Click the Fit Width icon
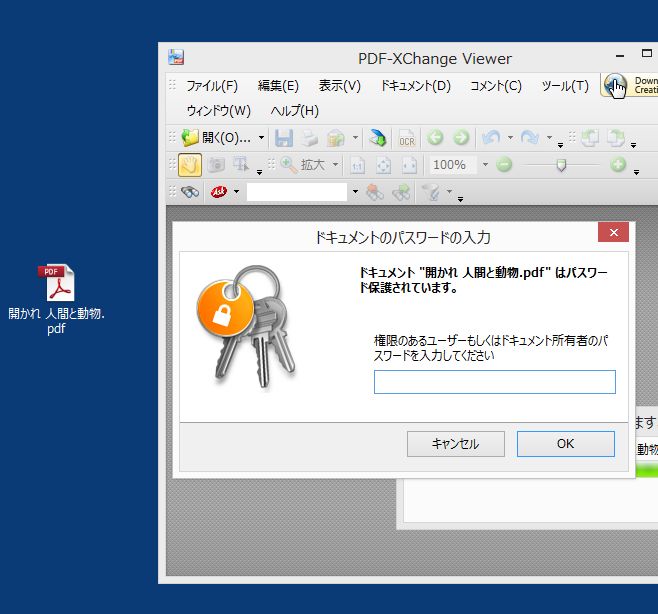 409,165
